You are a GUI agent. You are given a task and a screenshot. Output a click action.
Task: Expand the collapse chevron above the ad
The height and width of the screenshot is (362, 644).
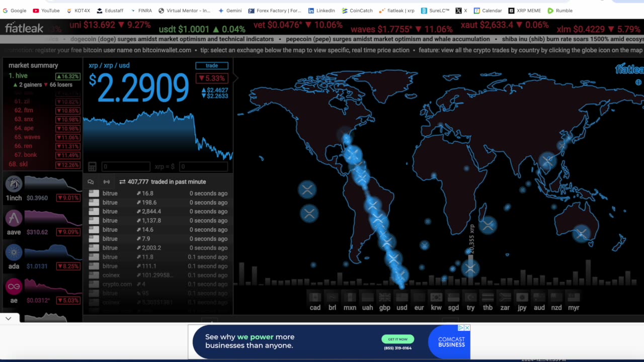click(x=9, y=318)
